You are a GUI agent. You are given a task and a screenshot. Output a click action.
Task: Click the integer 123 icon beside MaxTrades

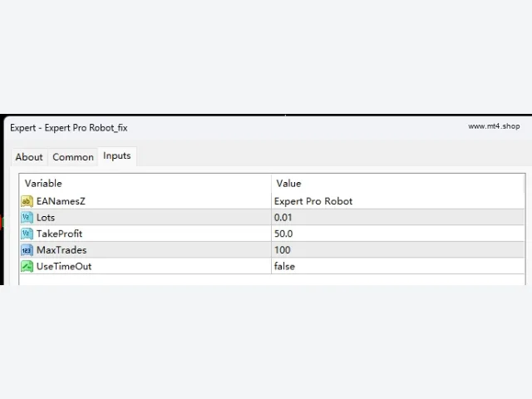click(27, 250)
